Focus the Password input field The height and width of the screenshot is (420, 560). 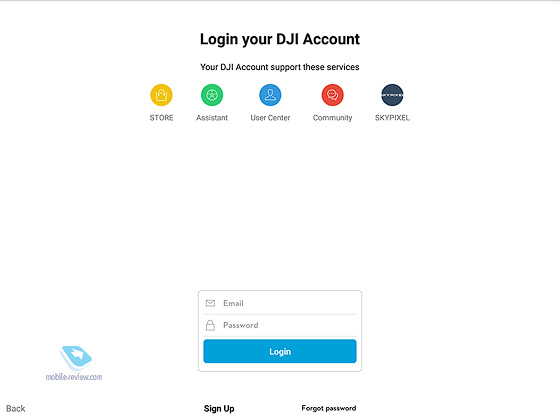click(x=280, y=325)
